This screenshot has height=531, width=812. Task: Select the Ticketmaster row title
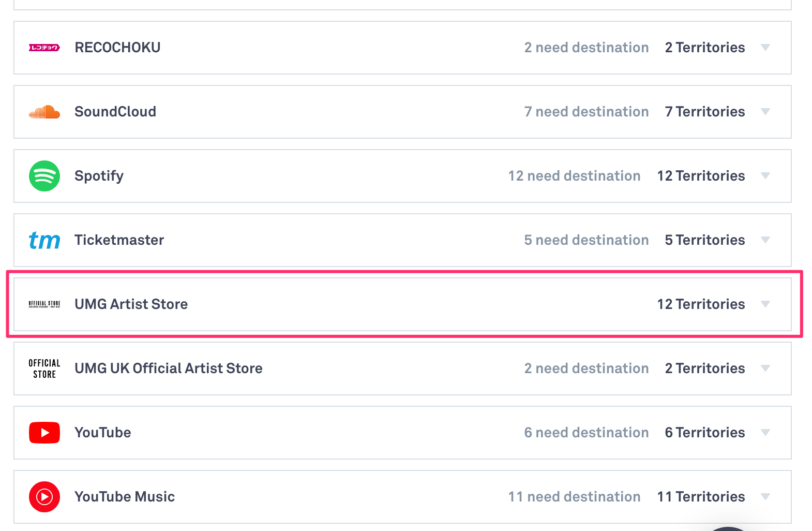tap(119, 240)
